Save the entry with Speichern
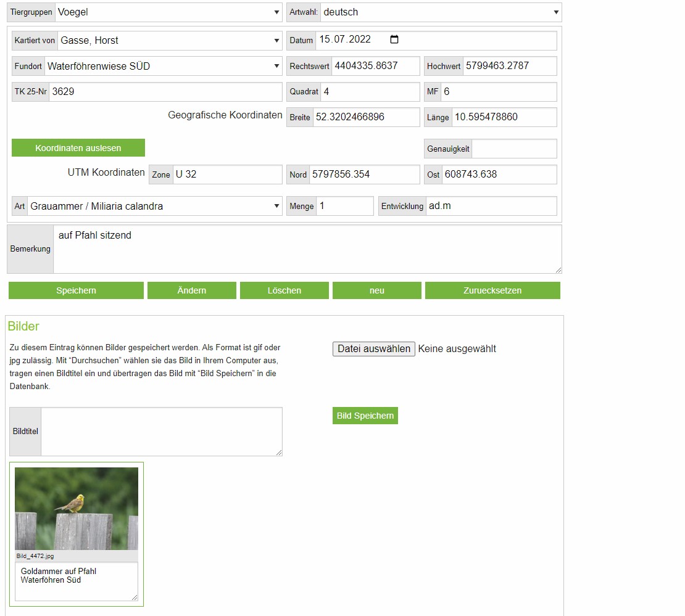Viewport: 685px width, 616px height. coord(76,290)
